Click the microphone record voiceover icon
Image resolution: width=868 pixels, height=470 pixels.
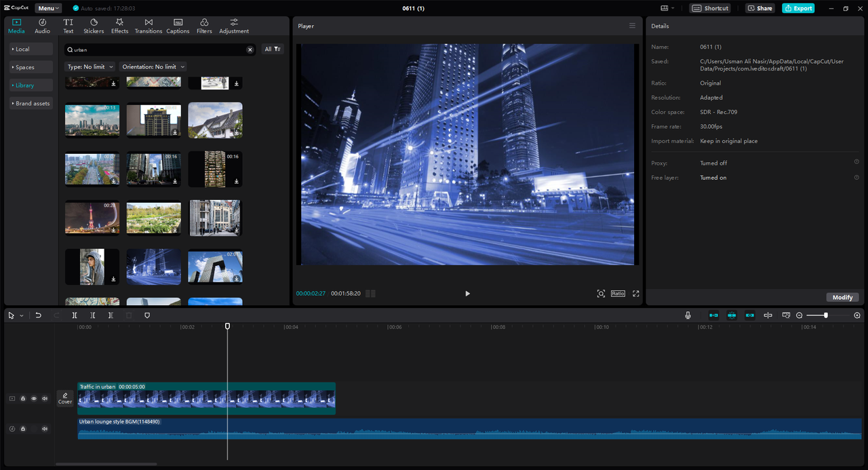(688, 315)
